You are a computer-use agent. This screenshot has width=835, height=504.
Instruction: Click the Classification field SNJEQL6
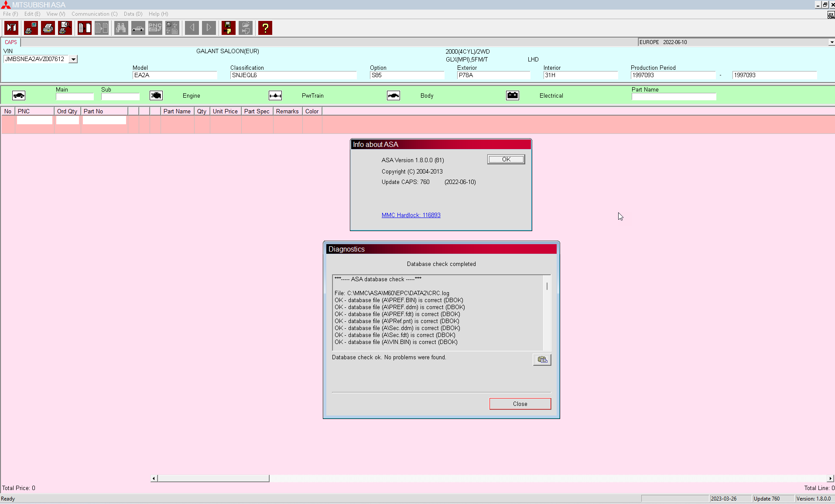tap(293, 75)
